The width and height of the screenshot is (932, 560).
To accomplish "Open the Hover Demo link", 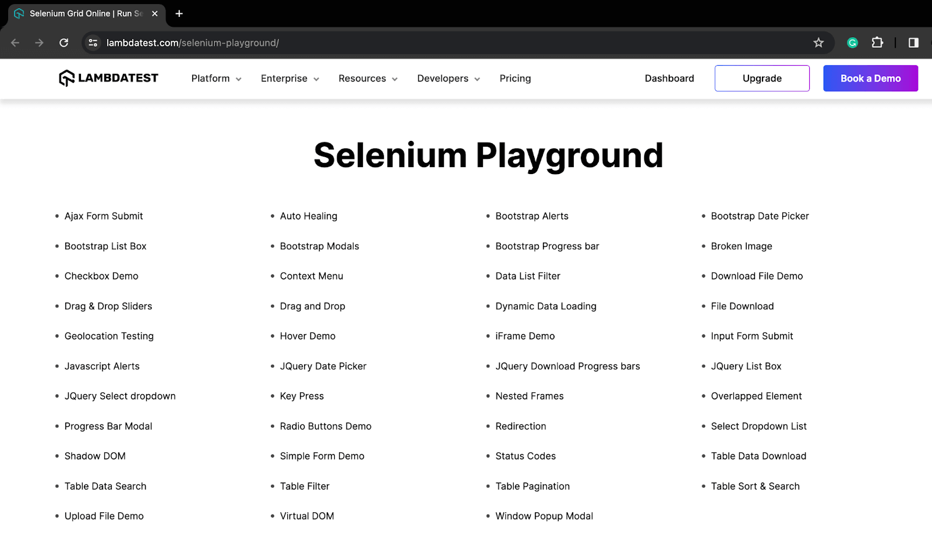I will point(308,336).
